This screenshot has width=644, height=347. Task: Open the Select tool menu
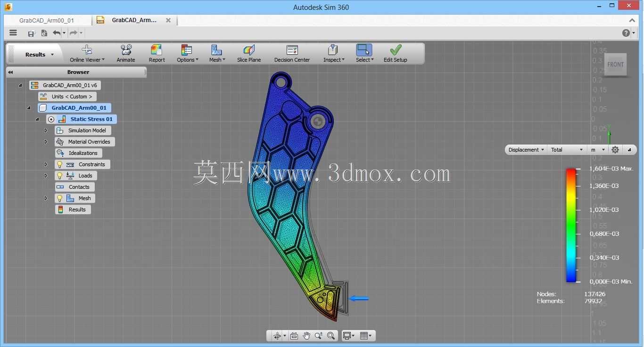pos(364,54)
